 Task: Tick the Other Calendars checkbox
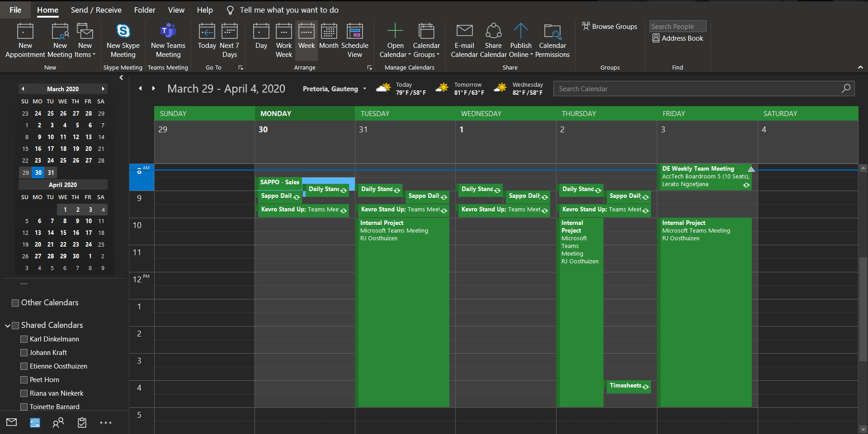tap(15, 303)
